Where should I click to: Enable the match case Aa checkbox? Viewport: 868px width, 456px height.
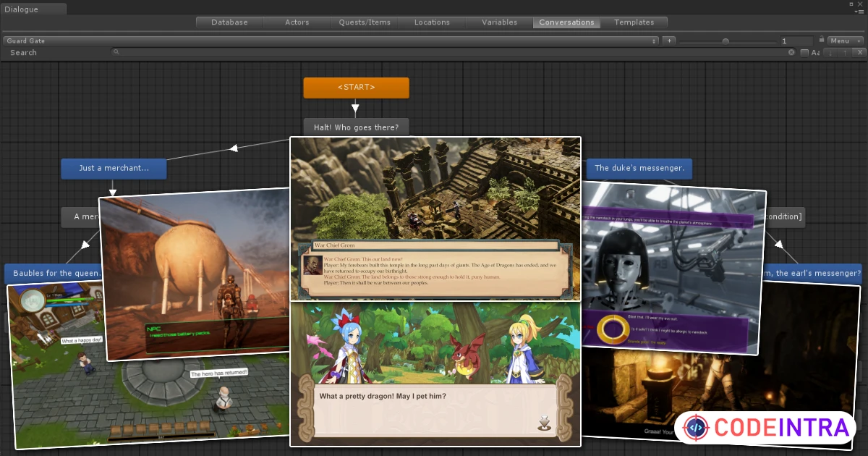(804, 53)
